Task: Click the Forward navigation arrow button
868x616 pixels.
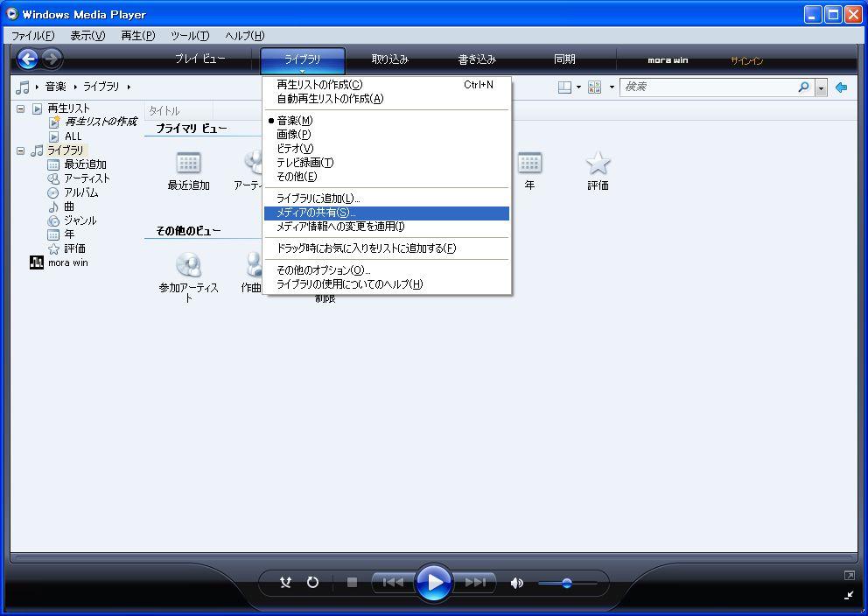Action: 52,59
